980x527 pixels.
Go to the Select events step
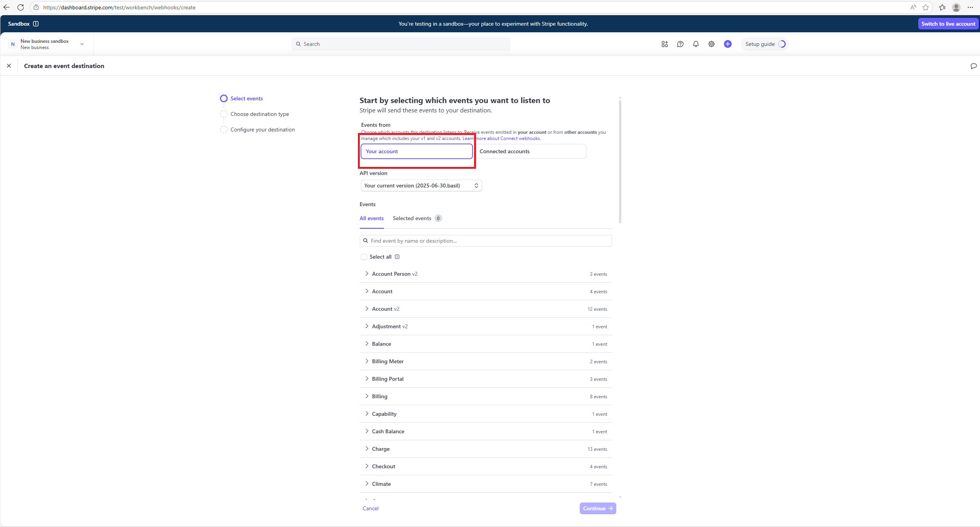[x=241, y=98]
